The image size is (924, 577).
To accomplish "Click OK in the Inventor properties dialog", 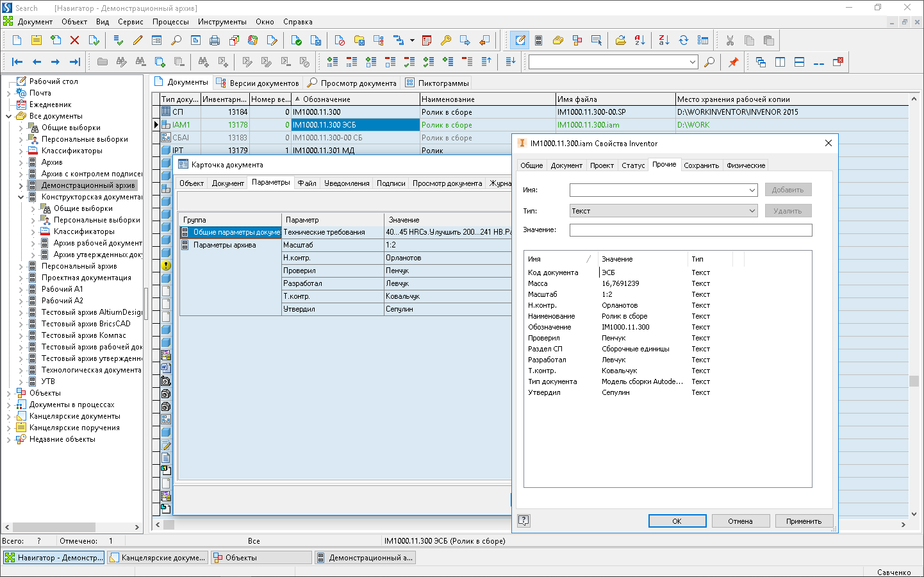I will point(677,521).
